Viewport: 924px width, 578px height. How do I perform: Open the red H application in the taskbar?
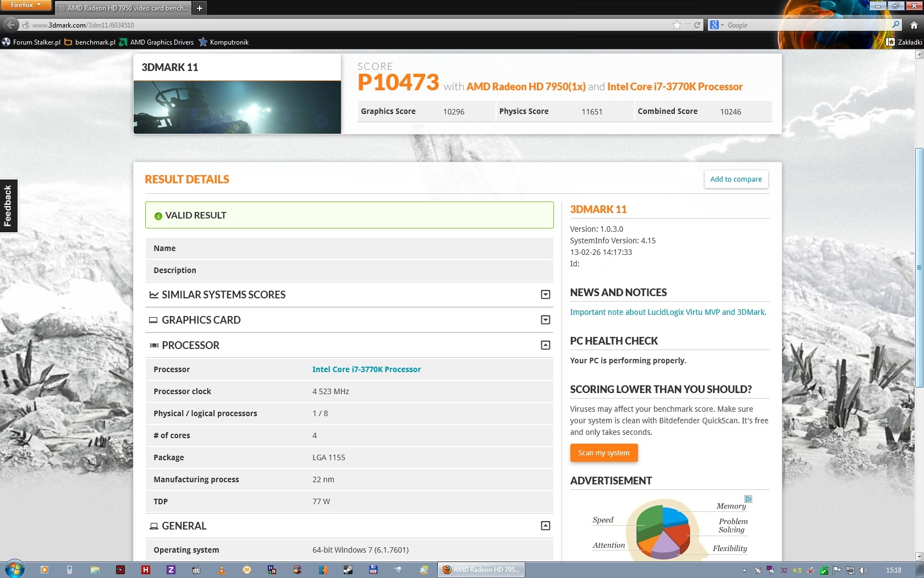pyautogui.click(x=146, y=570)
